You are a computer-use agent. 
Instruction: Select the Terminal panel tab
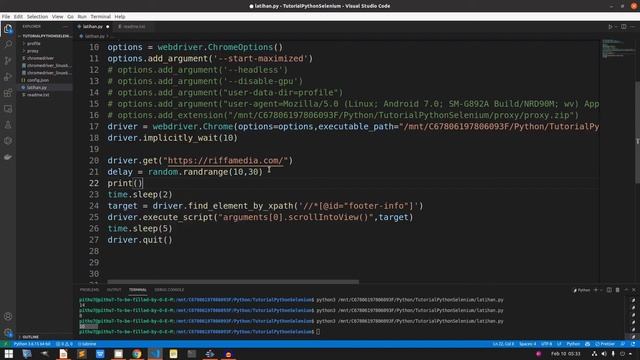(x=138, y=290)
